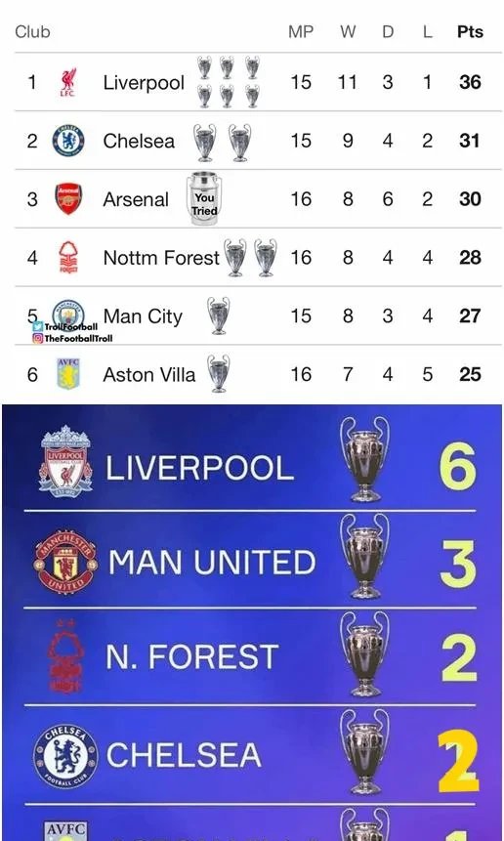Click the TheFootballTroll Instagram watermark
The image size is (504, 841).
point(73,338)
